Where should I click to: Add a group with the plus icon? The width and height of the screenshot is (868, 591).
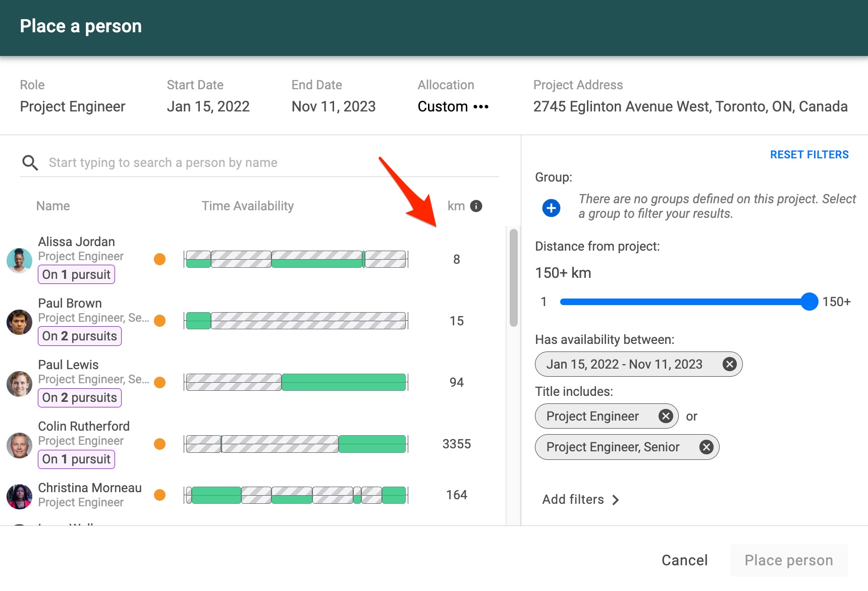551,208
